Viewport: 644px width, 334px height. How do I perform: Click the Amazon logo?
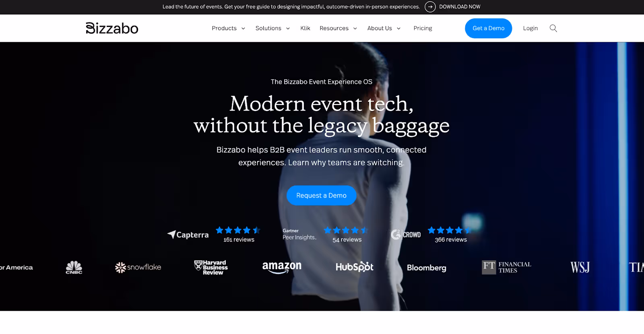(x=282, y=268)
